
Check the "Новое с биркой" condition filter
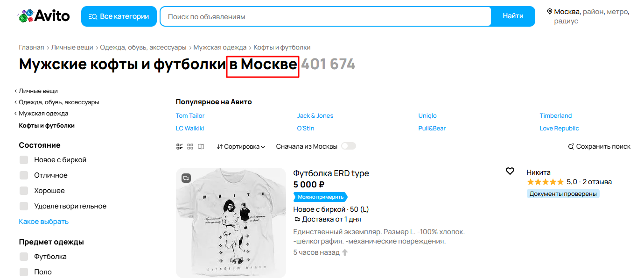[23, 159]
